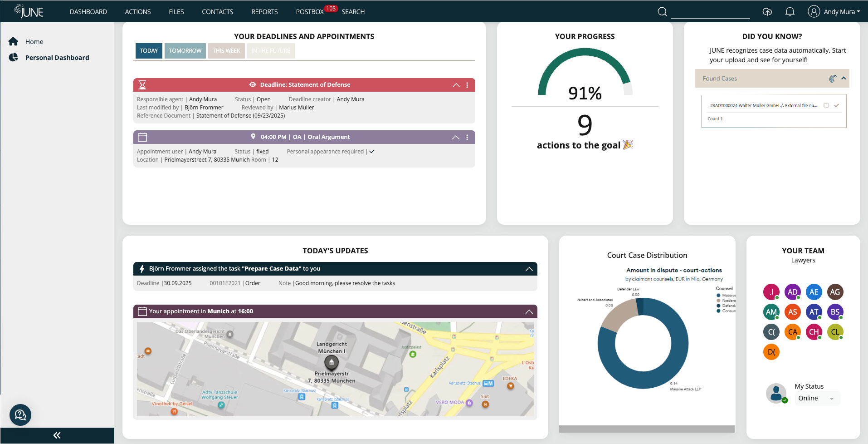Switch to the TOMORROW deadlines tab
The image size is (868, 444).
[x=185, y=50]
